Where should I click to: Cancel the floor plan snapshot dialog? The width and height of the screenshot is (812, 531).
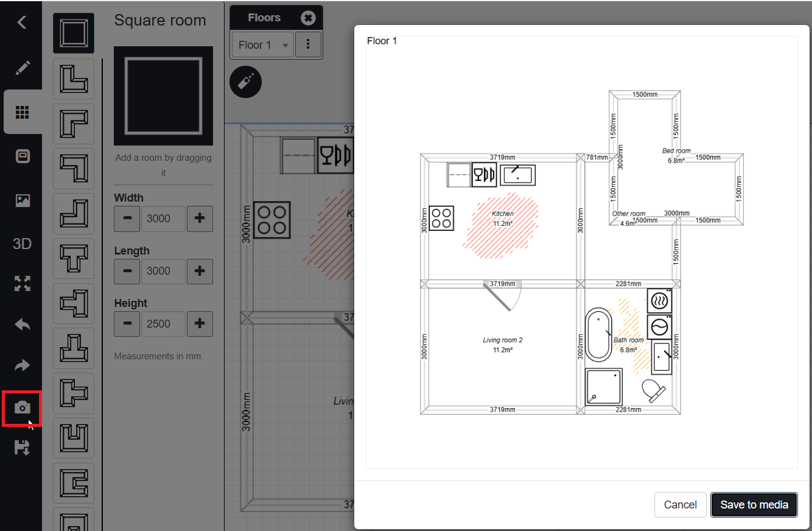pos(680,505)
